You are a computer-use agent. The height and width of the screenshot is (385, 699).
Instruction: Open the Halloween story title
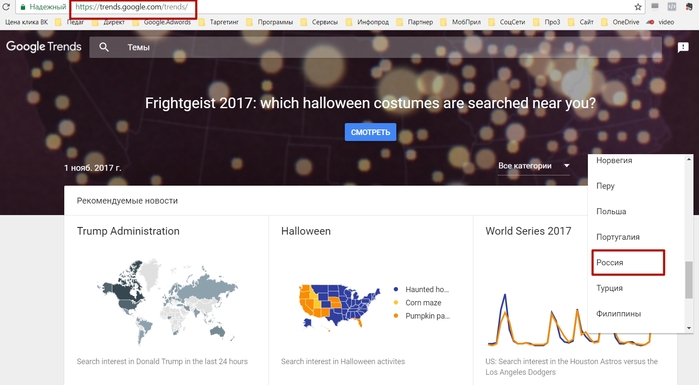306,231
